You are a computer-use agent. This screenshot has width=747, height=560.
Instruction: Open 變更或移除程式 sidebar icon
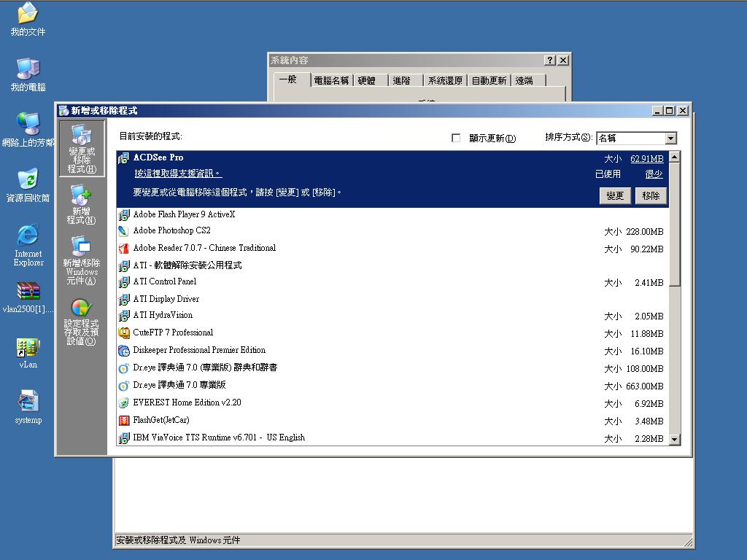pyautogui.click(x=82, y=148)
